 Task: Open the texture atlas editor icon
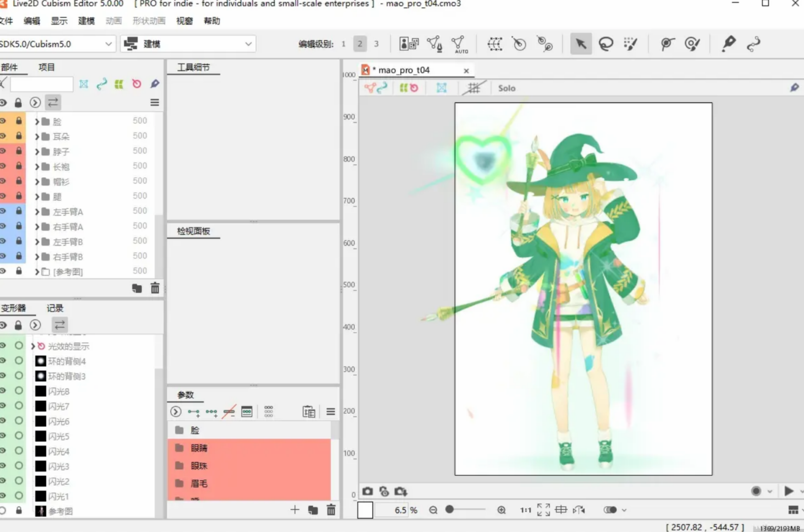click(409, 44)
